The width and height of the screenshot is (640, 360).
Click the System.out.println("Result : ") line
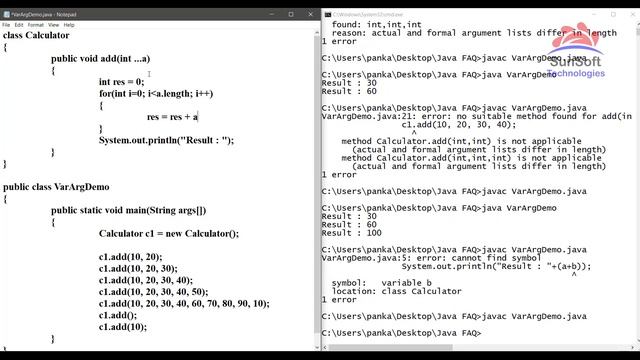point(167,140)
